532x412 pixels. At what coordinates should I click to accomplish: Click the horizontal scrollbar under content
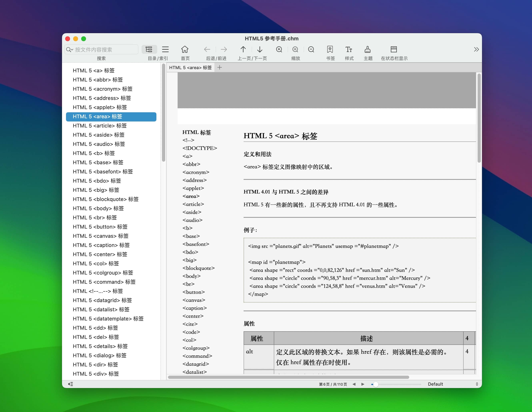(288, 377)
